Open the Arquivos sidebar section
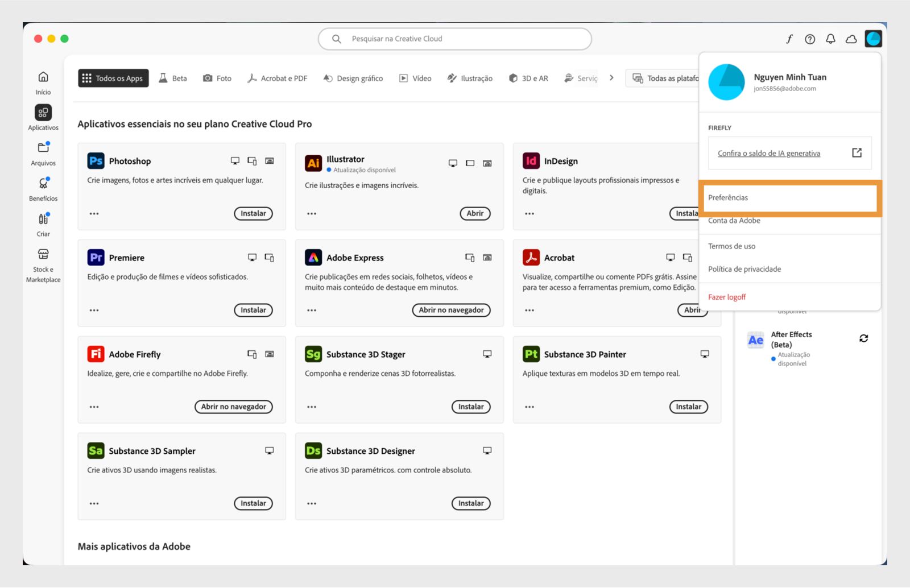910x588 pixels. pyautogui.click(x=43, y=154)
